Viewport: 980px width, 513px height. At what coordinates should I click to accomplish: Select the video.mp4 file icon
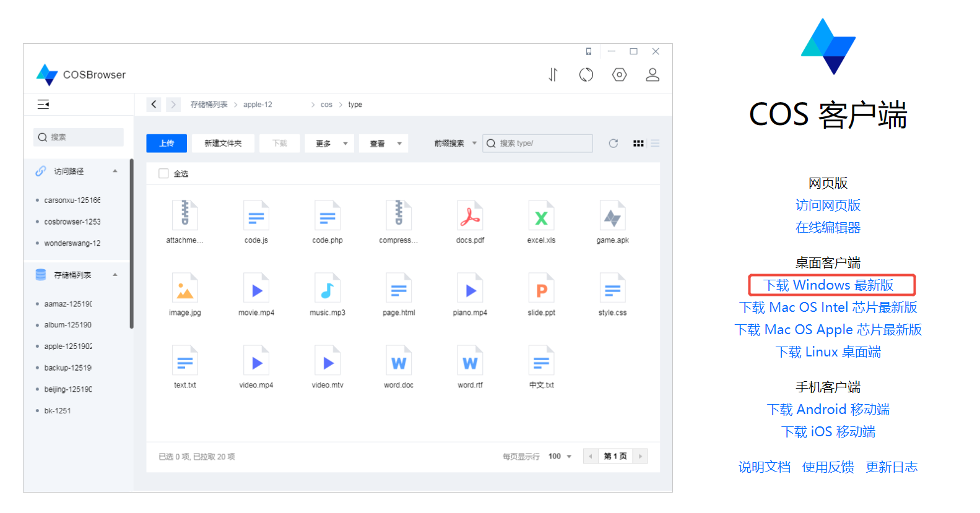click(x=256, y=360)
